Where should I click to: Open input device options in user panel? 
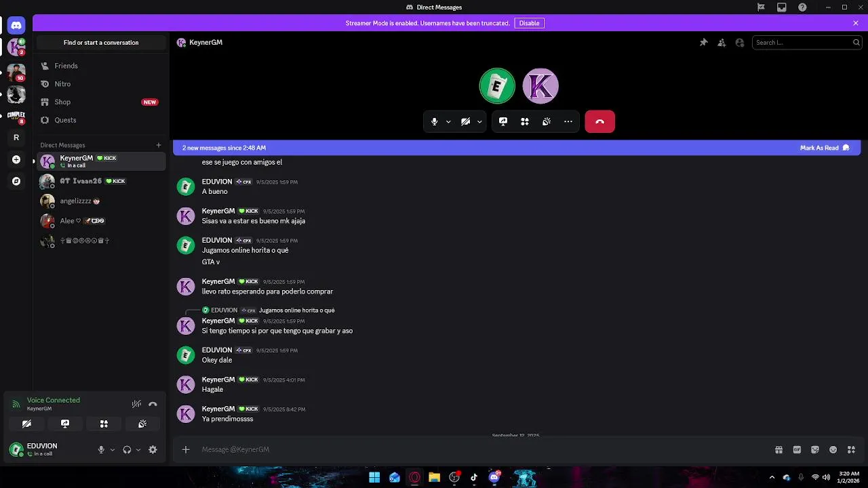coord(113,449)
